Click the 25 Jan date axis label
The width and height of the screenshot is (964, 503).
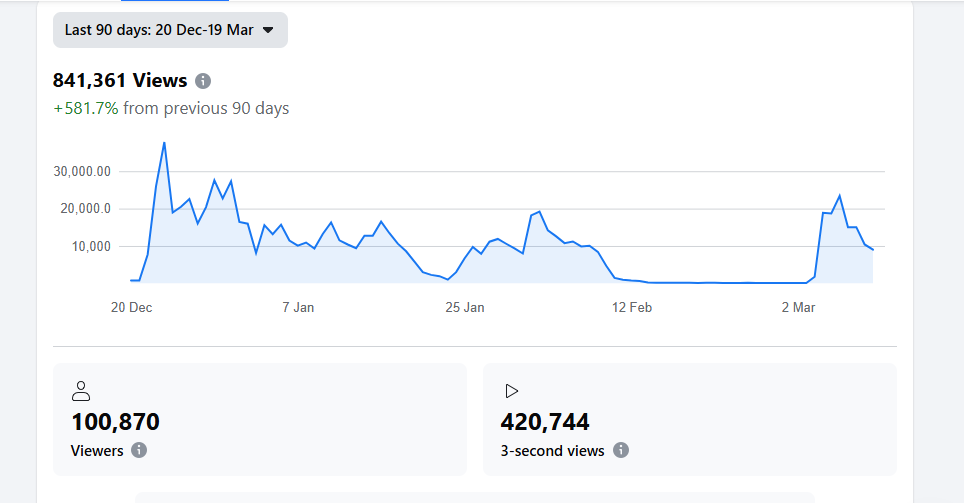pyautogui.click(x=464, y=307)
